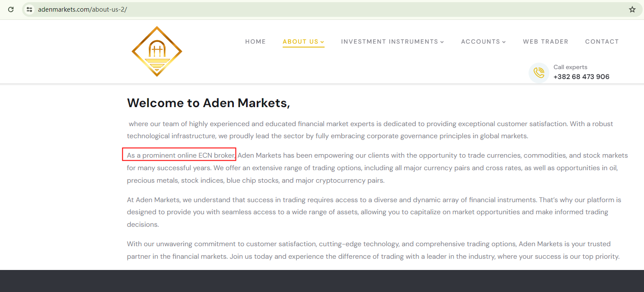Screen dimensions: 644x292
Task: Click the paragraph starting "At Aden Markets"
Action: point(374,212)
